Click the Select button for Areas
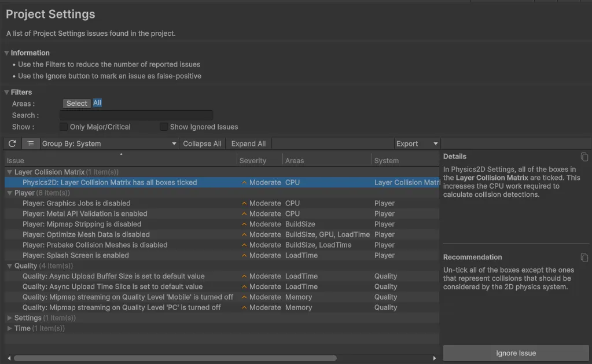 click(76, 104)
